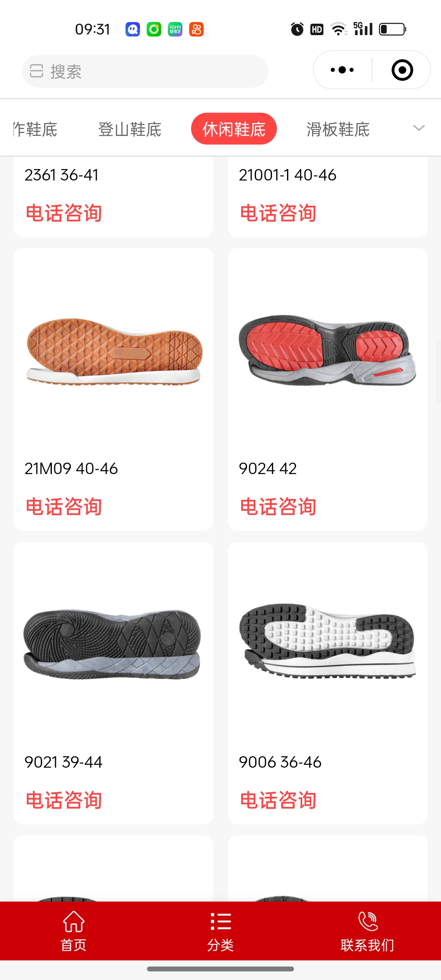Screen dimensions: 441x980
Task: Tap the orange Kuaishou notification icon
Action: click(x=196, y=29)
